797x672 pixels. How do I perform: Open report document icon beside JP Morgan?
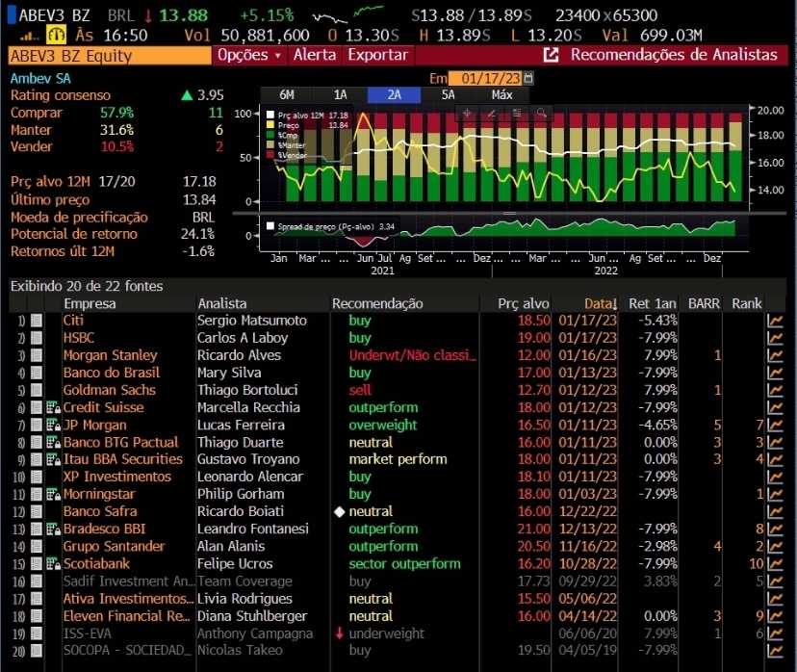tap(53, 425)
